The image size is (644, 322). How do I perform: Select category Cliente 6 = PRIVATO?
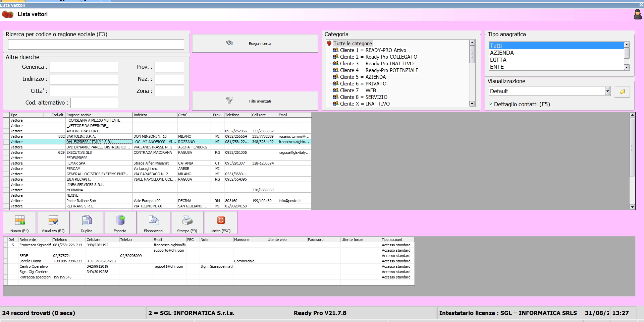click(x=360, y=84)
